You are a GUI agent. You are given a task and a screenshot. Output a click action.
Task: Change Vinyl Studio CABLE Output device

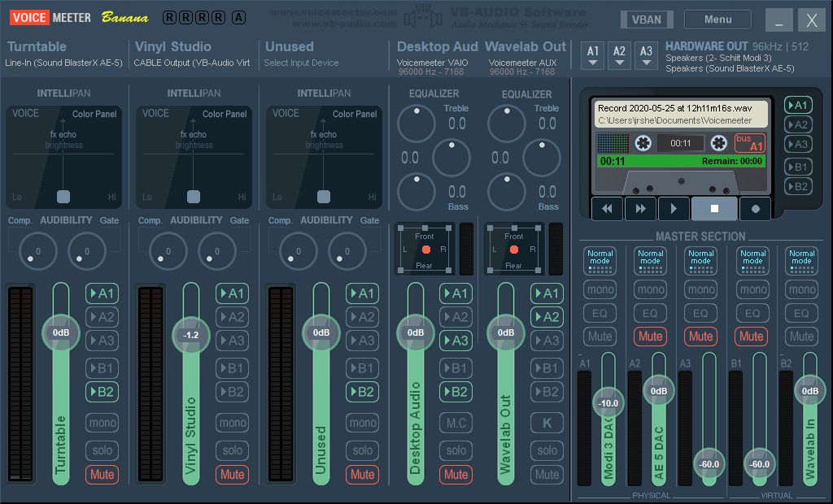pos(192,63)
